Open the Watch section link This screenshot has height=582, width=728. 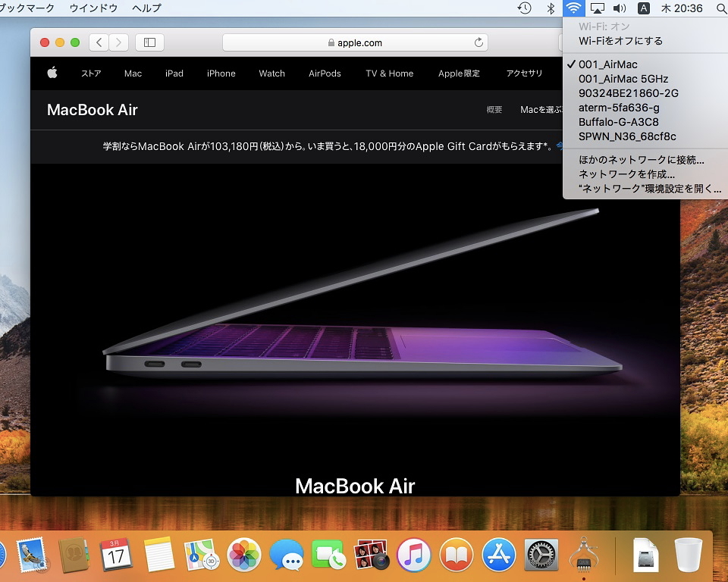(x=271, y=74)
